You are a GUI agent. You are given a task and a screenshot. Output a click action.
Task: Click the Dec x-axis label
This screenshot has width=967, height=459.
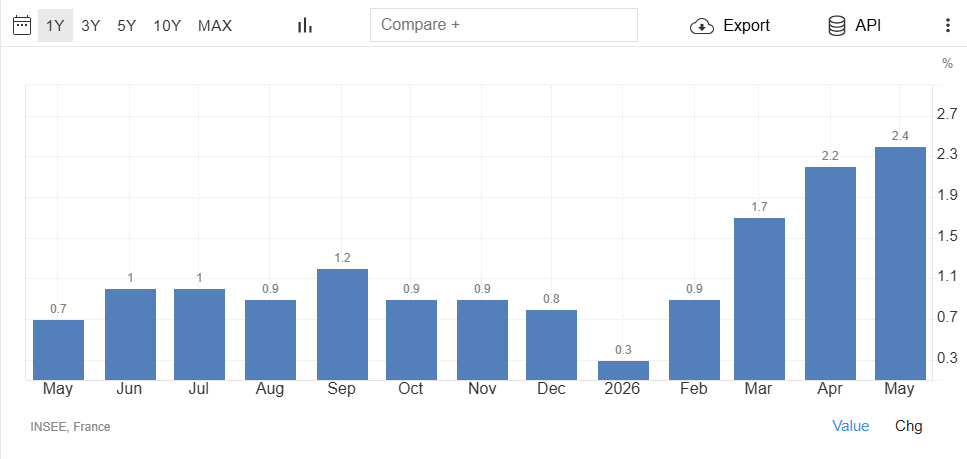(x=552, y=389)
